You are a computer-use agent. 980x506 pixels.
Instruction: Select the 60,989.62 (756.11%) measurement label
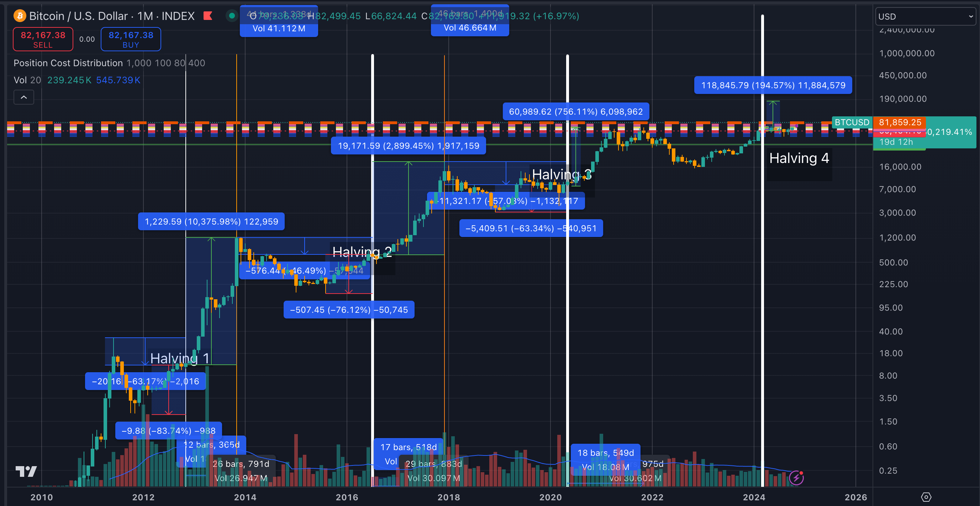576,111
